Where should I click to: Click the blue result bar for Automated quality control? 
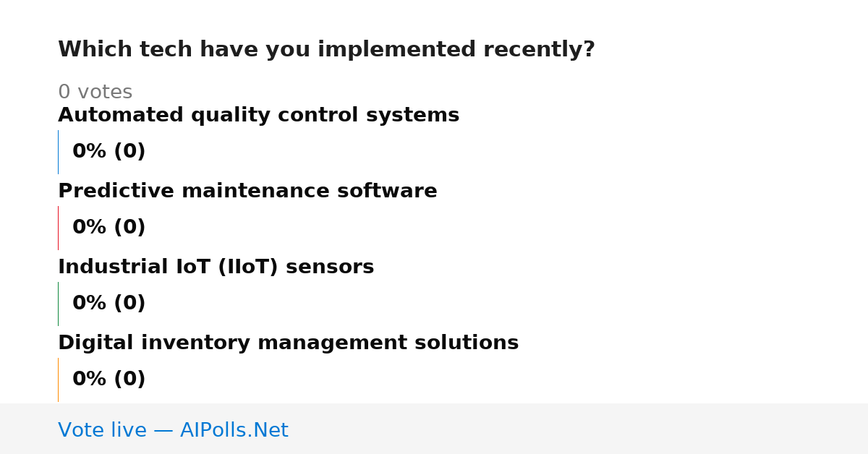coord(58,152)
